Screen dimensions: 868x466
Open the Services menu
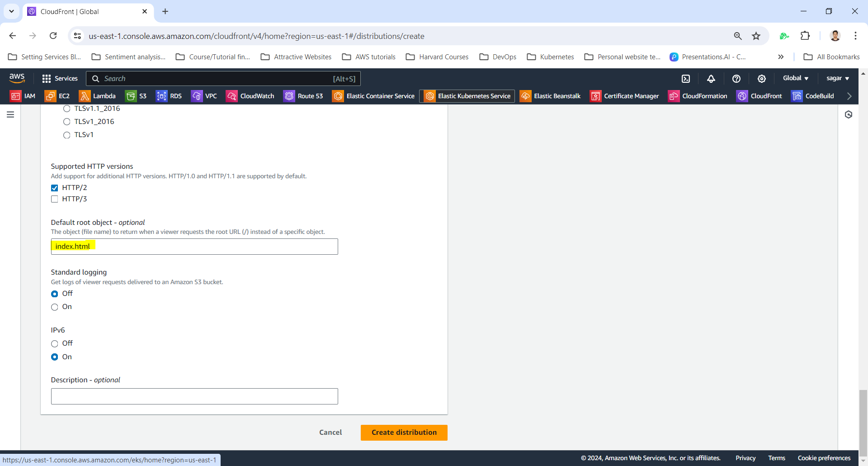pyautogui.click(x=60, y=79)
